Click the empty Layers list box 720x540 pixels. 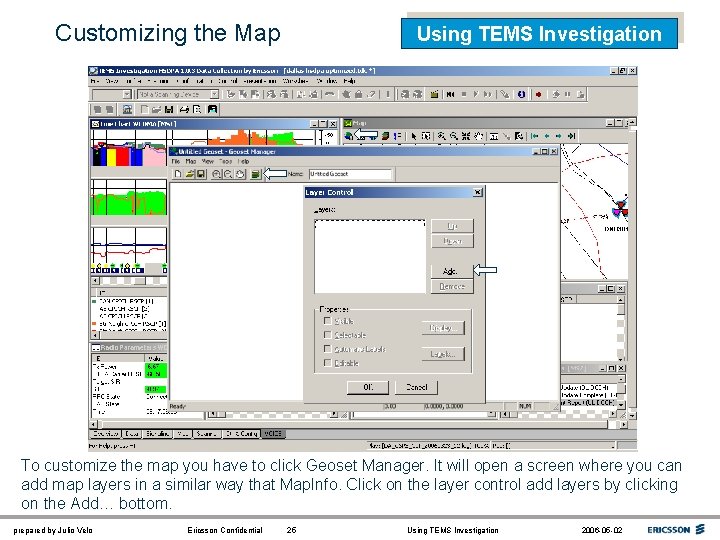pos(370,257)
